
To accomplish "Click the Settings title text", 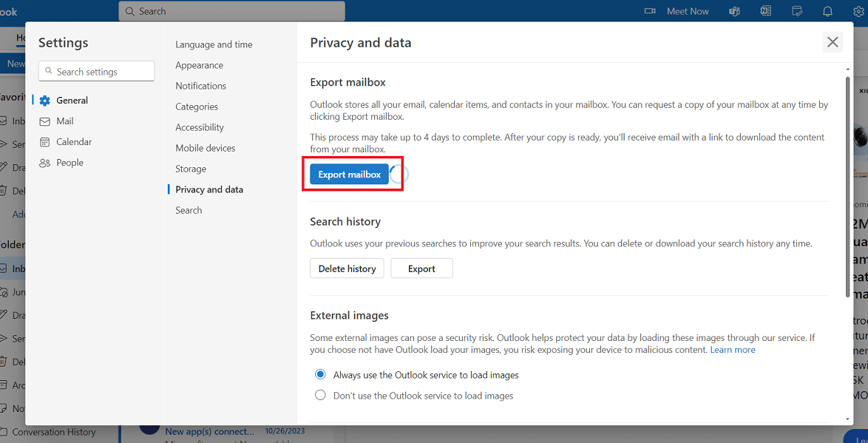I will pos(63,43).
